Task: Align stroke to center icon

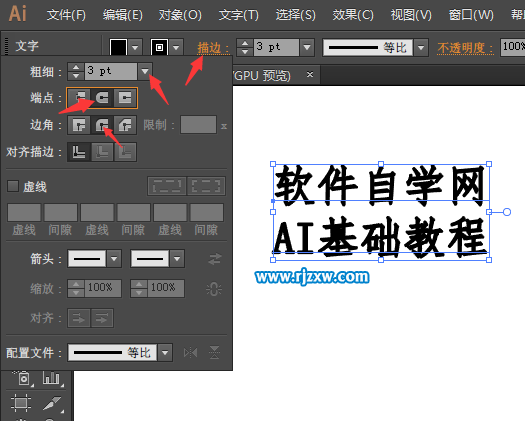Action: (x=79, y=152)
